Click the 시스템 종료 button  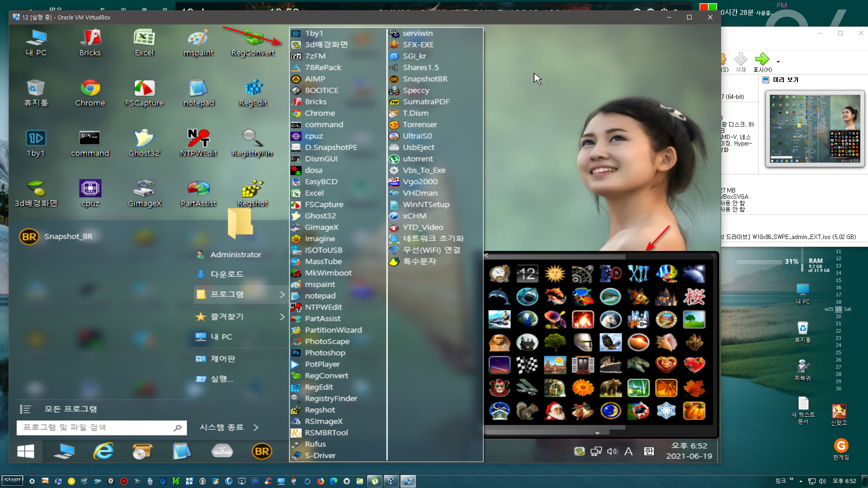click(222, 427)
